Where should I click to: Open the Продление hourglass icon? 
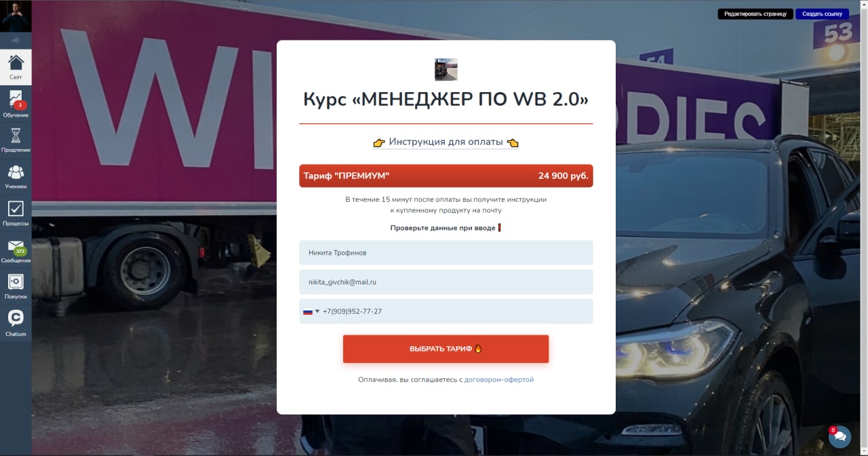16,140
